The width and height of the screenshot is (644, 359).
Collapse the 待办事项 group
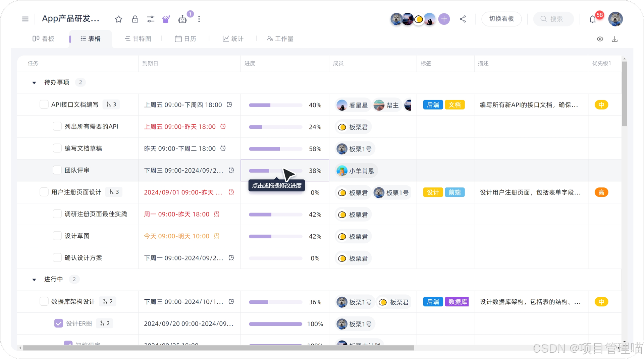(x=34, y=83)
